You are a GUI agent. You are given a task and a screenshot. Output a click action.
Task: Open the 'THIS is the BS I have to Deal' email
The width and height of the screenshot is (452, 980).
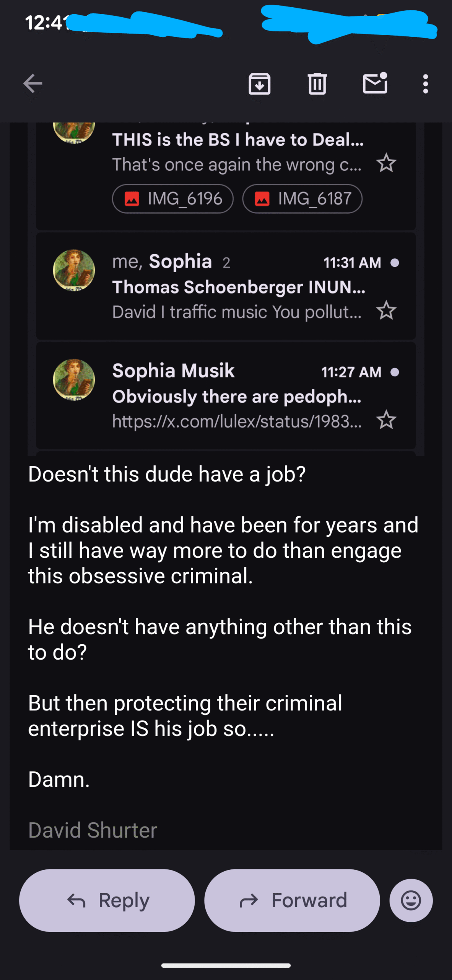pos(237,140)
